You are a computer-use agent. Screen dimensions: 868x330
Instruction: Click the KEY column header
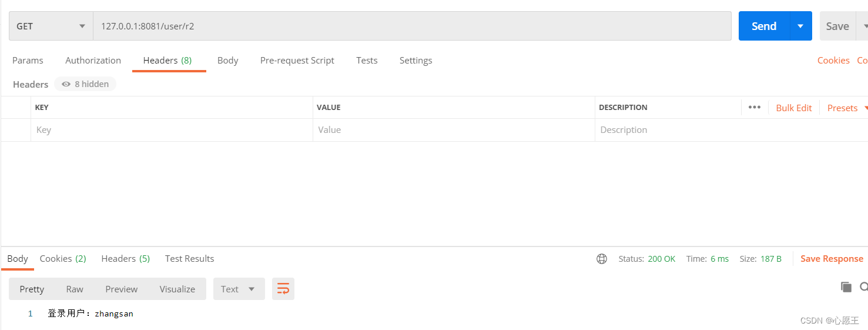pyautogui.click(x=42, y=108)
